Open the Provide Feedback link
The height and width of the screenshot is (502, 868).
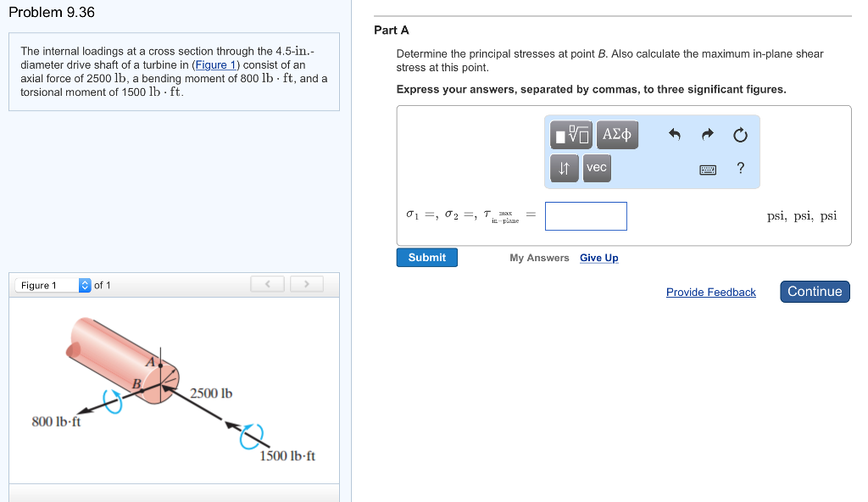click(x=710, y=292)
